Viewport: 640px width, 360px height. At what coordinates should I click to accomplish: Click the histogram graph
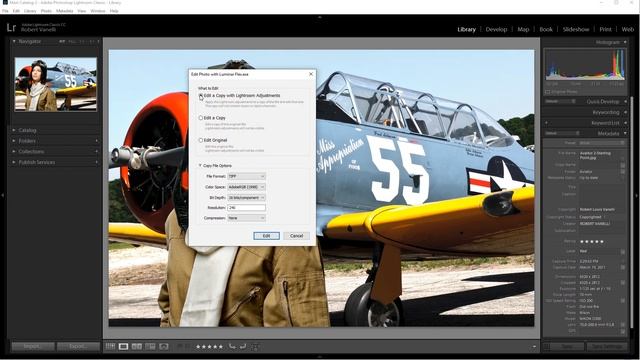(585, 64)
